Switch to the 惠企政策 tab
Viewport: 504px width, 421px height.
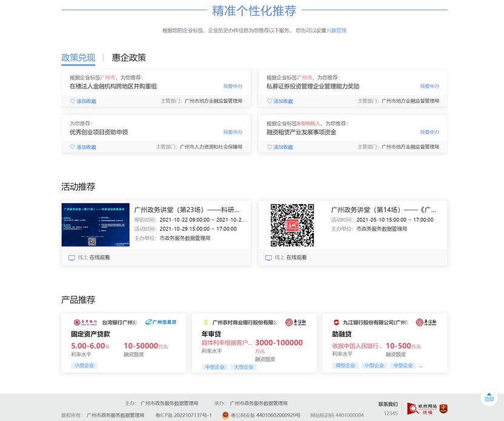pyautogui.click(x=128, y=58)
